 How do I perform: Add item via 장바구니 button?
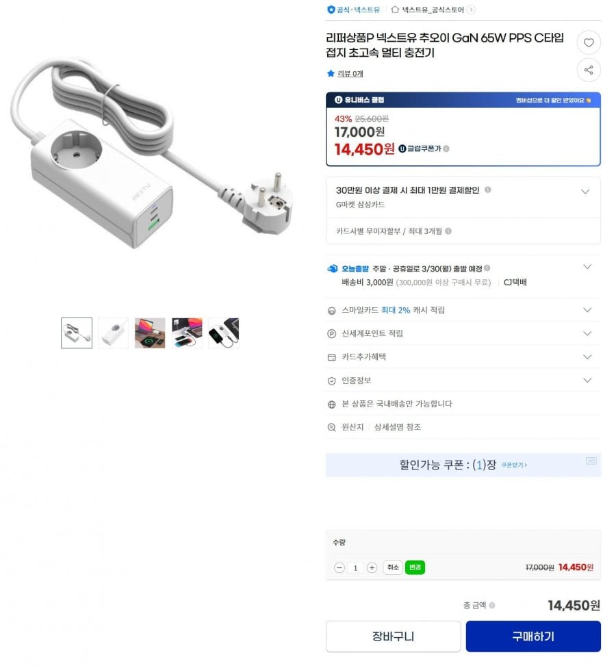click(x=393, y=636)
